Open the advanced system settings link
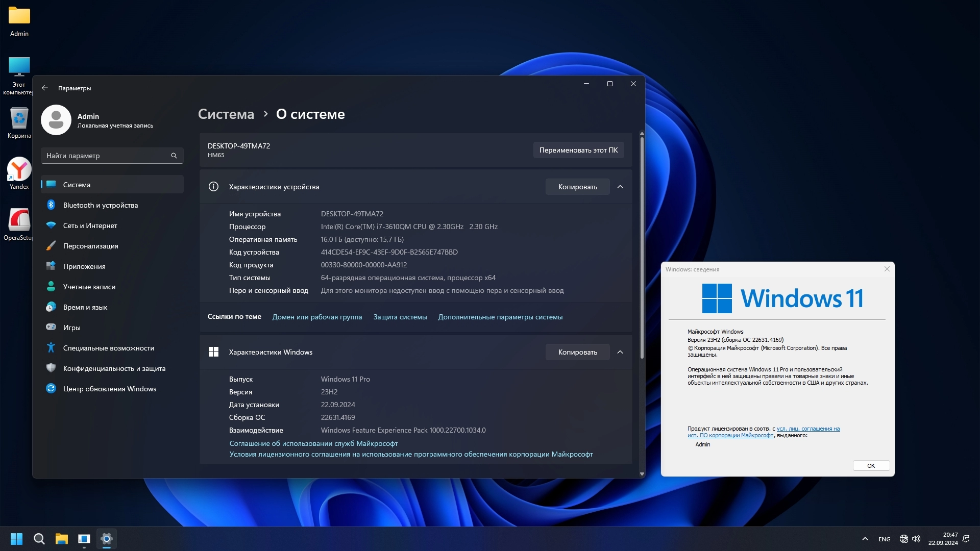 (x=500, y=317)
